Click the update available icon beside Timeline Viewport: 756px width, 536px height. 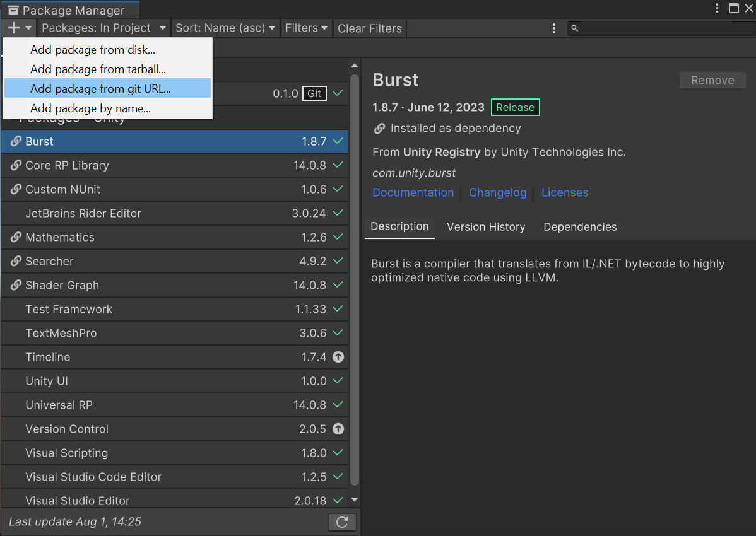click(x=338, y=357)
